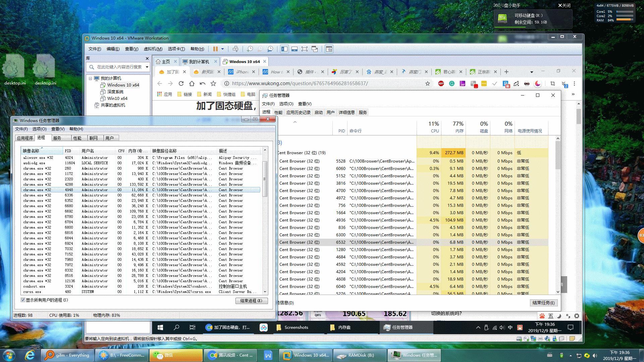Switch VMware to the thumbnail bar view icon
This screenshot has height=362, width=644.
coord(294,49)
